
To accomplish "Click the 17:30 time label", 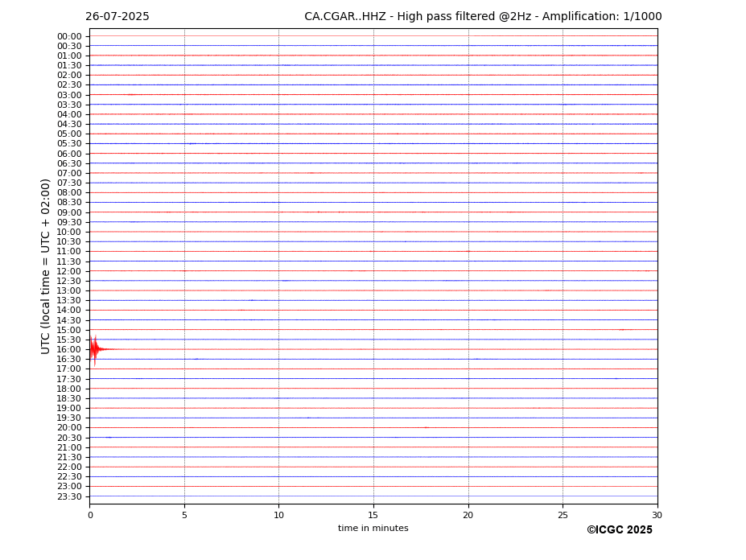I will click(69, 379).
